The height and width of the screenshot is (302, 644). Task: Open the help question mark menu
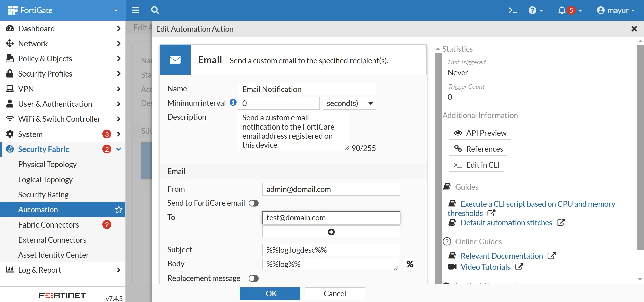pyautogui.click(x=536, y=10)
